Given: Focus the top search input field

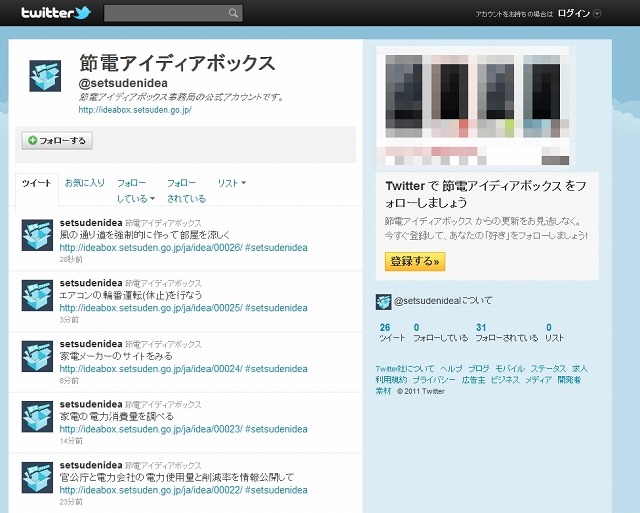Looking at the screenshot, I should (x=173, y=13).
